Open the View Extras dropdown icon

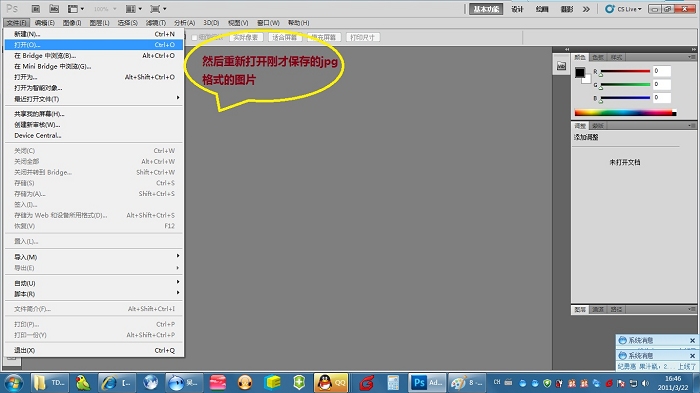[x=75, y=8]
